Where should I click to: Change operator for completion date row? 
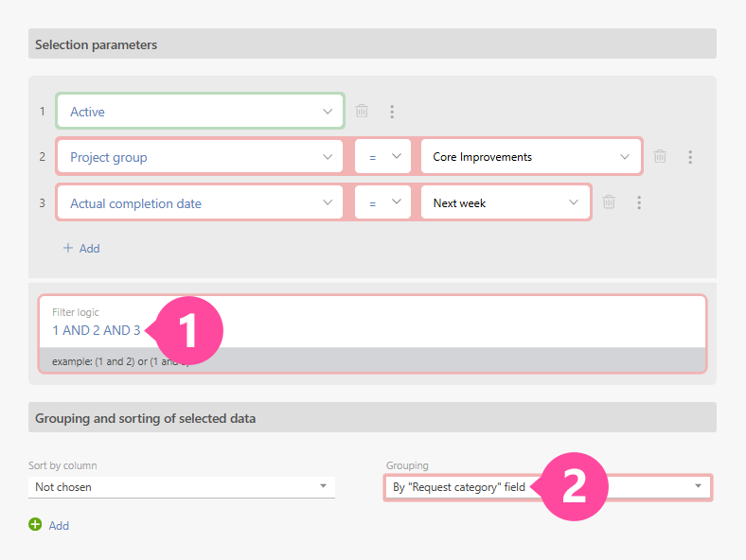(382, 202)
